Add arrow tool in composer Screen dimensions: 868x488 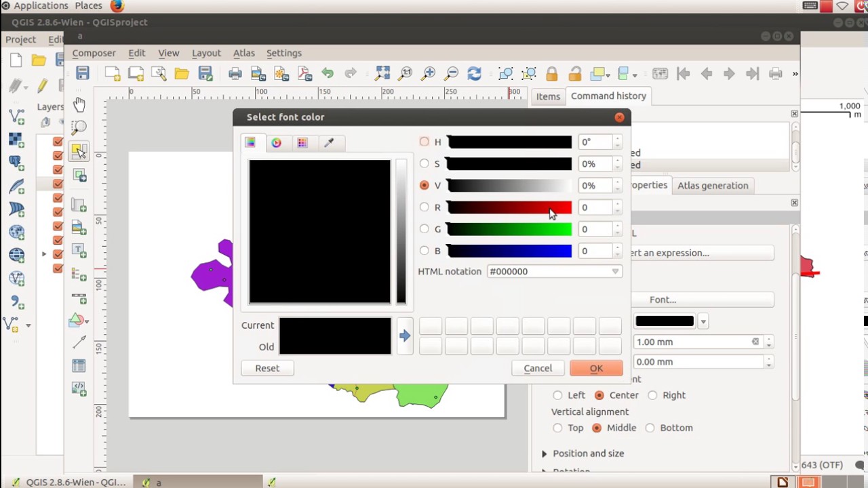79,343
